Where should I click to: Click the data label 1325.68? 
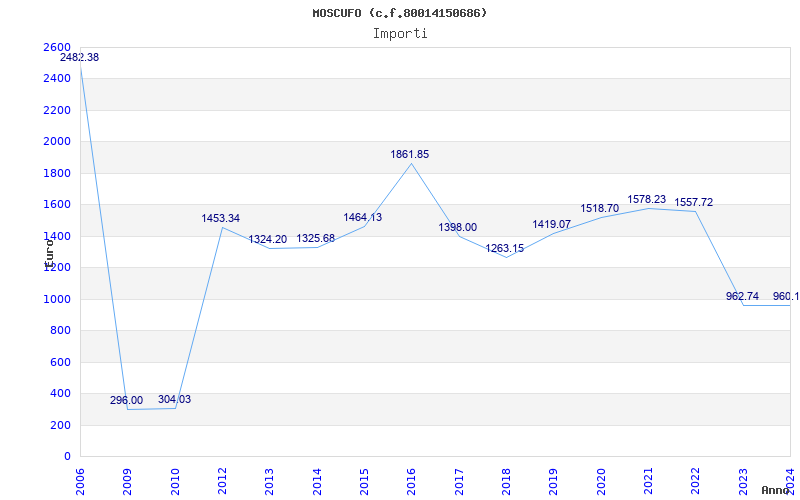(x=316, y=238)
